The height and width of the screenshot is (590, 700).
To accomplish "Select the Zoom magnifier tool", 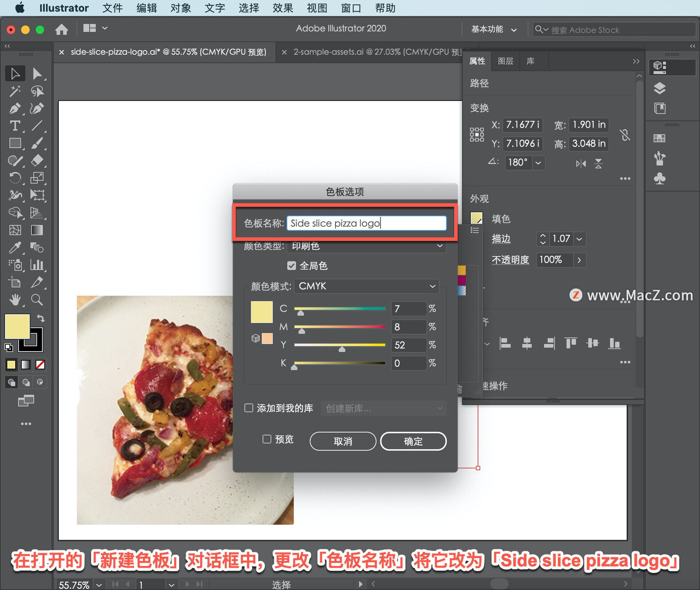I will tap(37, 300).
